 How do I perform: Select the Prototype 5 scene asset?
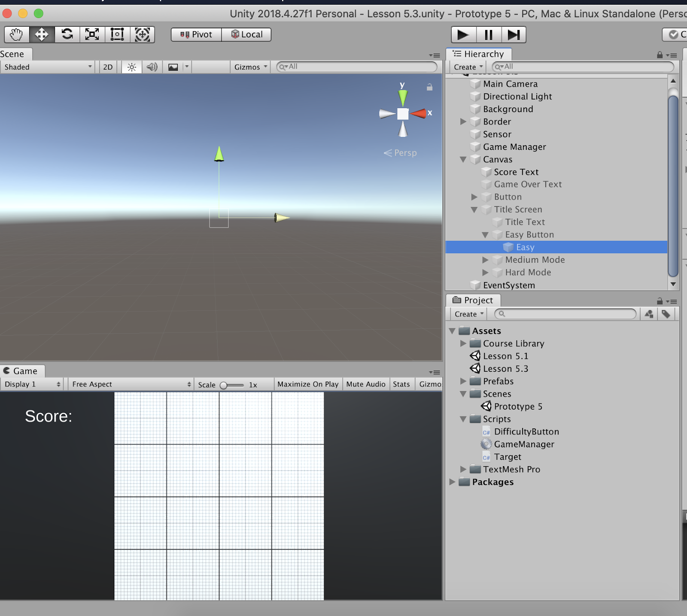click(x=518, y=406)
